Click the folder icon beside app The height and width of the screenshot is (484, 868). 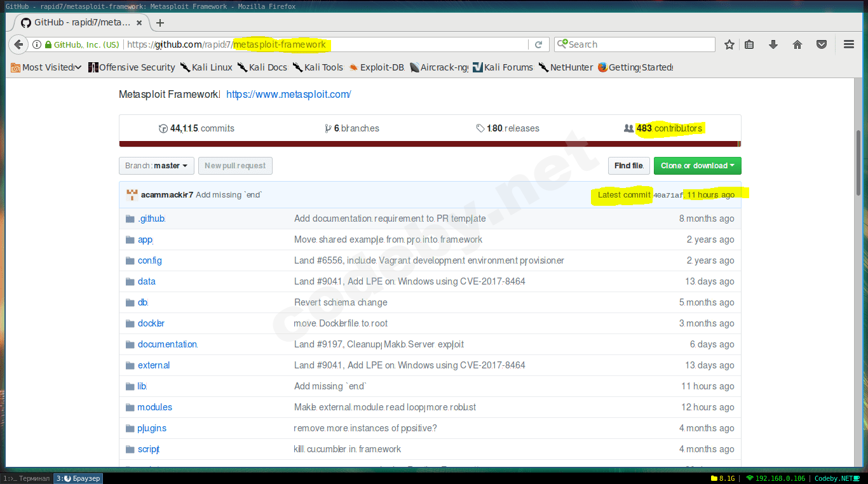pyautogui.click(x=130, y=239)
